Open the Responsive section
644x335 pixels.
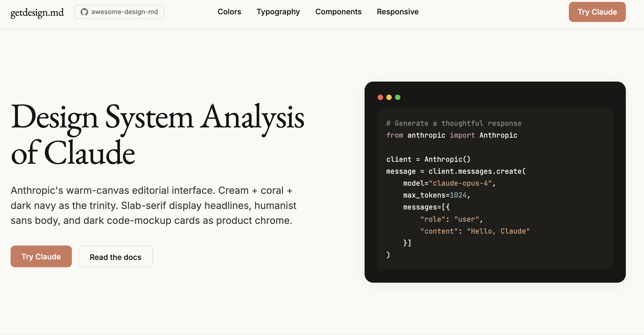pos(398,12)
